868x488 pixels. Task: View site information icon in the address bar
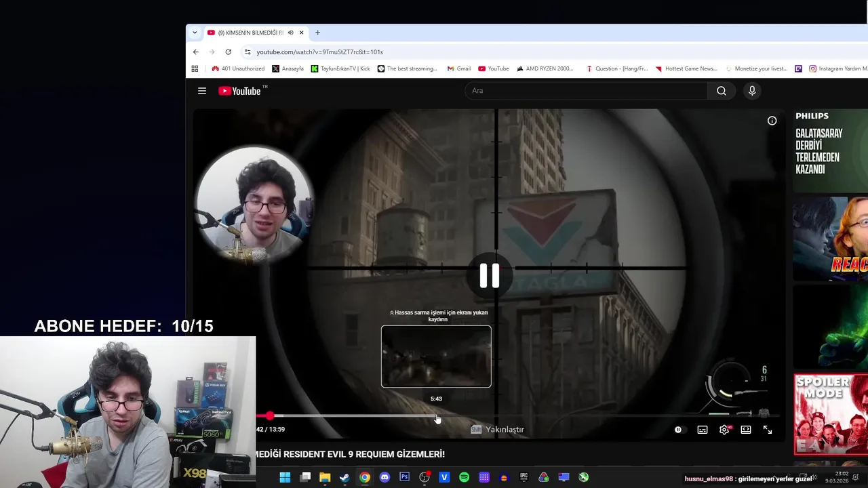pyautogui.click(x=248, y=52)
